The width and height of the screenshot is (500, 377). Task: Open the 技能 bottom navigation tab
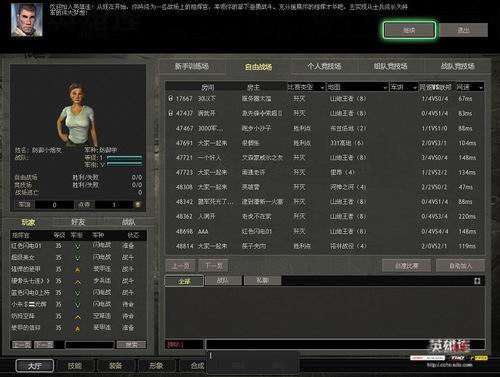75,366
